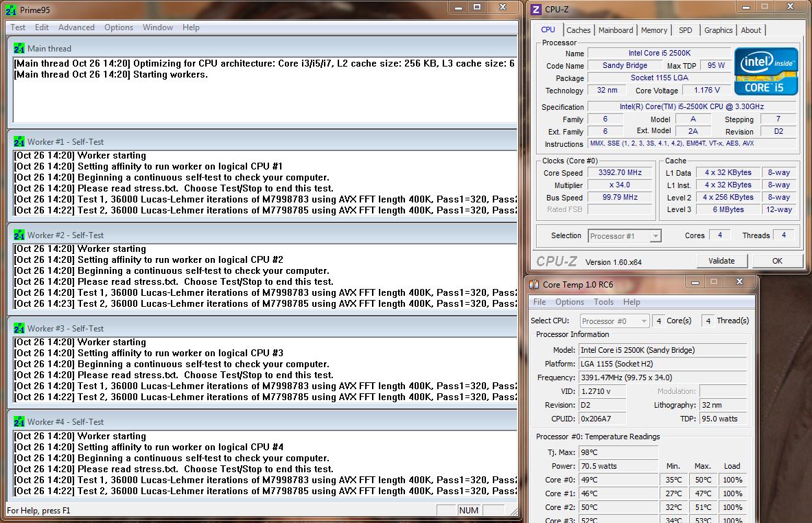Viewport: 812px width, 523px height.
Task: Click the Frequency field in Core Temp
Action: coord(663,377)
